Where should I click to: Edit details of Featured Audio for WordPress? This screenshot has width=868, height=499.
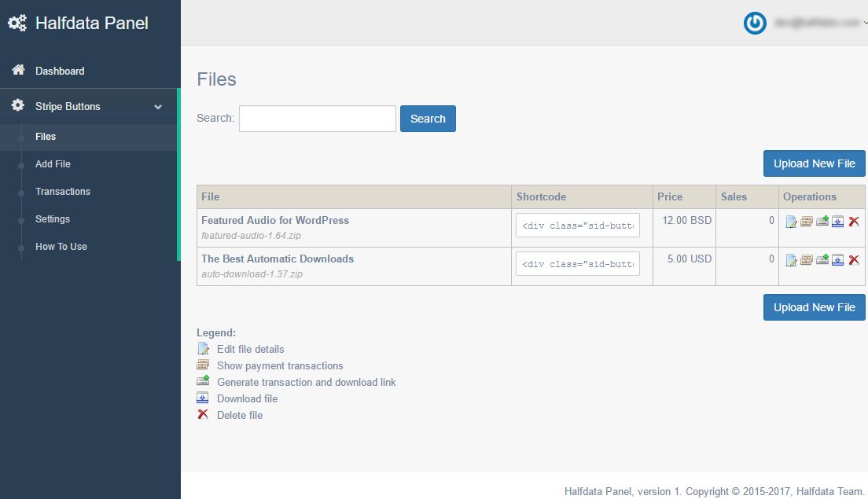click(x=791, y=222)
